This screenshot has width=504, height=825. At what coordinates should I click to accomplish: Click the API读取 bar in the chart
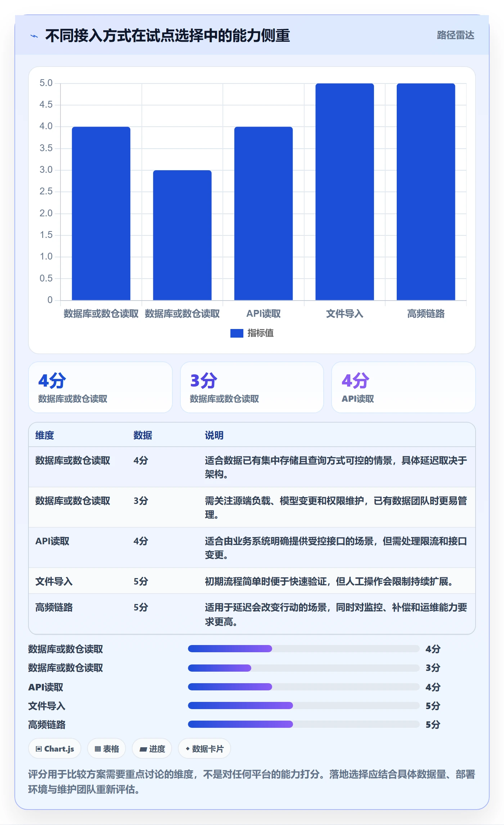click(x=264, y=213)
